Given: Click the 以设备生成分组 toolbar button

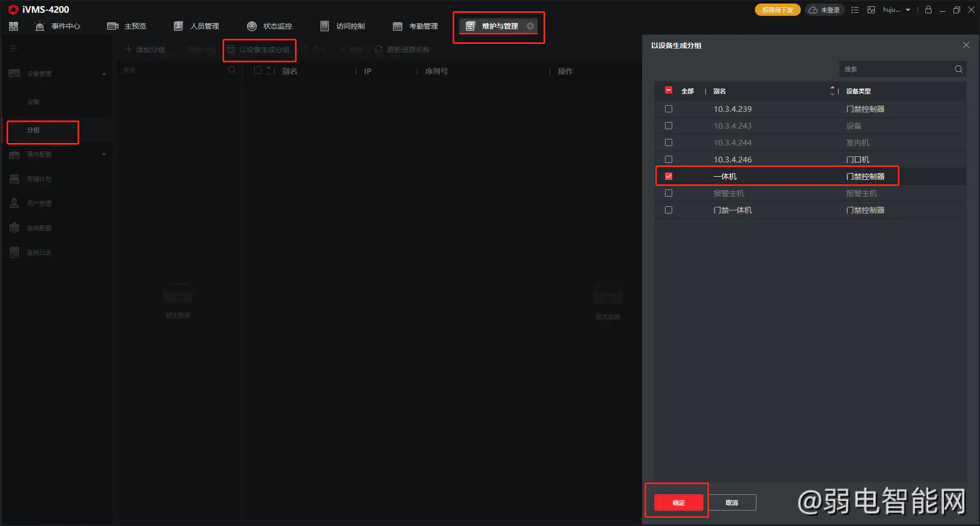Looking at the screenshot, I should click(x=258, y=50).
